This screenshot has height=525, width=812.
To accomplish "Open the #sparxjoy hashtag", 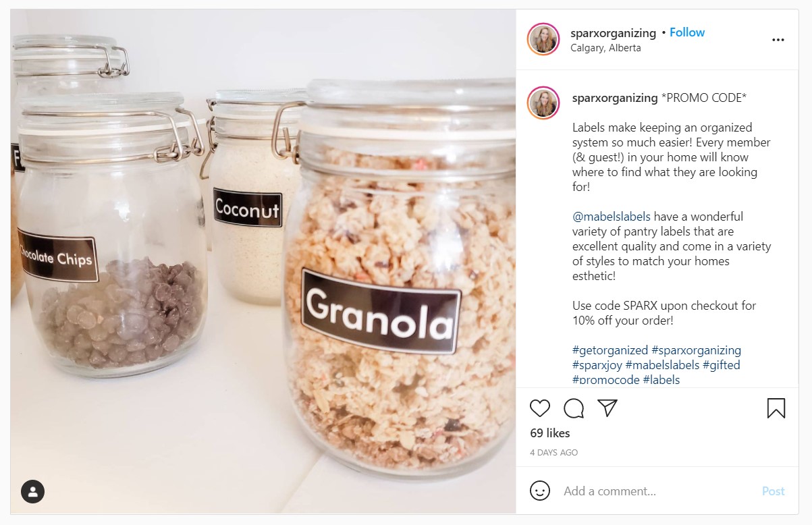I will (597, 365).
